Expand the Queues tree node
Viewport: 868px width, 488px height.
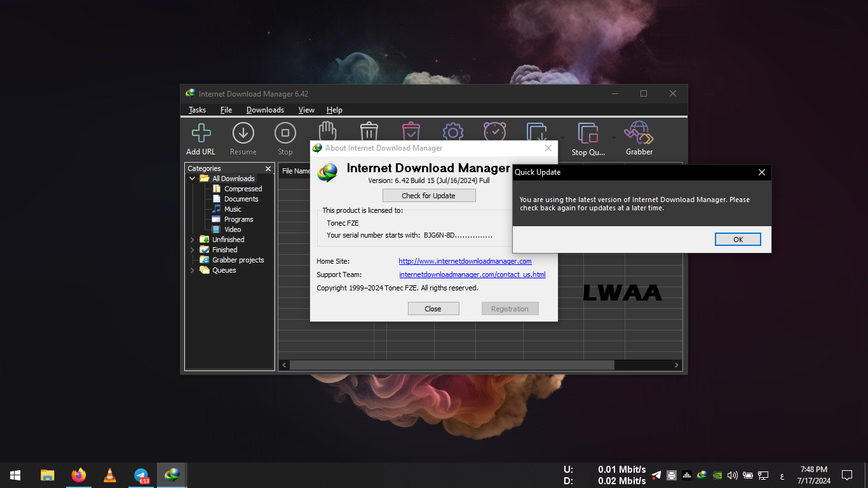coord(193,270)
